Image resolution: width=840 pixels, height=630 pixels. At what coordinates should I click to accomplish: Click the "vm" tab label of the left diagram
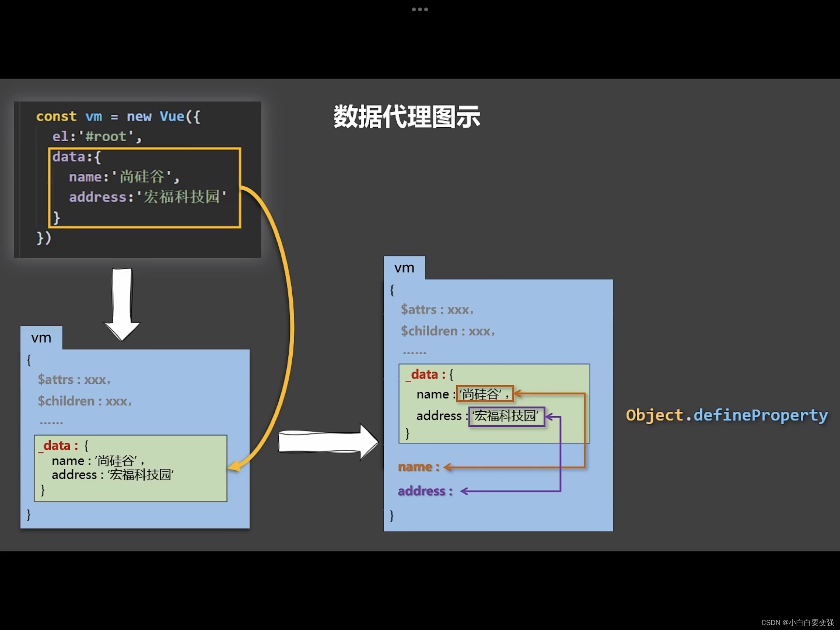(42, 338)
